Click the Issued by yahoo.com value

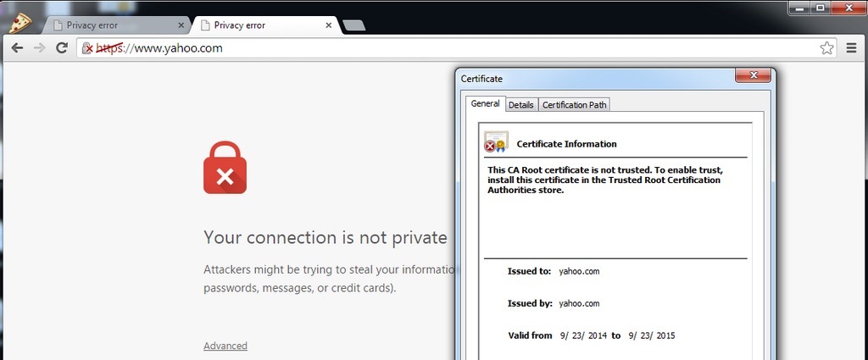click(579, 303)
